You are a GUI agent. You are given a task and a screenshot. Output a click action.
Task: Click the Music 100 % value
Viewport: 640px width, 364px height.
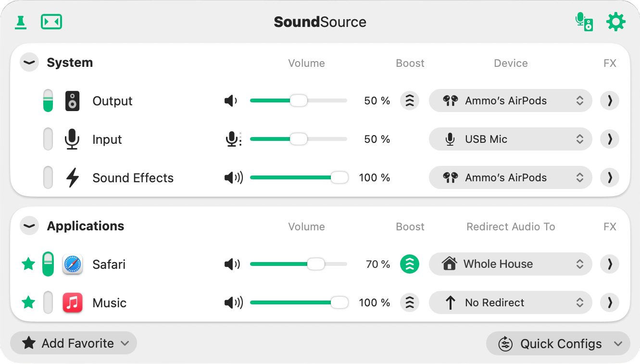pyautogui.click(x=375, y=303)
